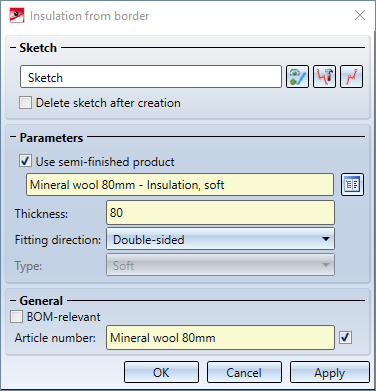Click into the Thickness field
The image size is (376, 391).
220,213
